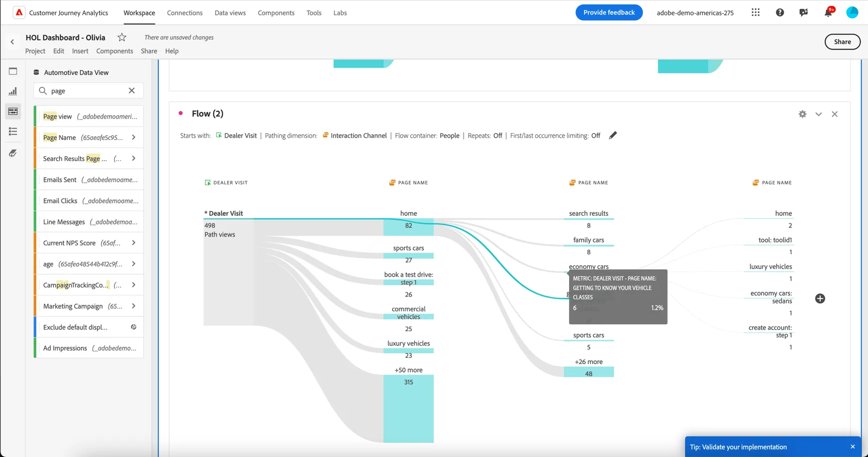868x457 pixels.
Task: Click the Provide feedback button
Action: pos(609,13)
